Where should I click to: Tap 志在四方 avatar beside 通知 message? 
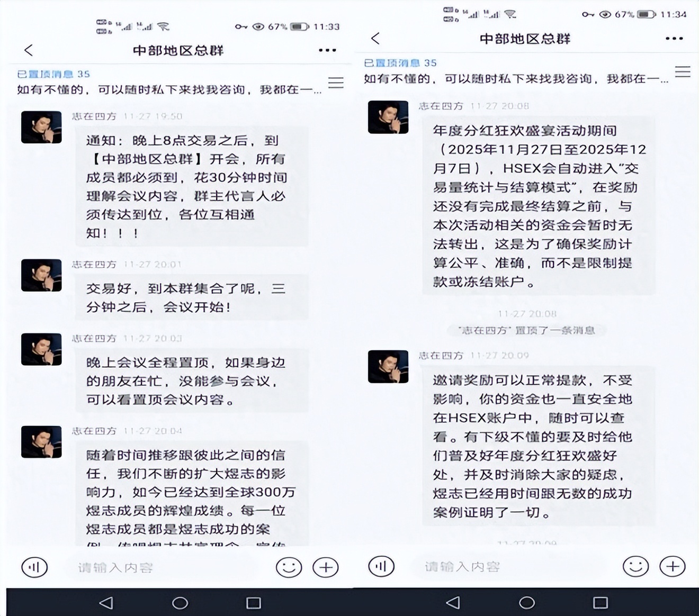tap(41, 127)
